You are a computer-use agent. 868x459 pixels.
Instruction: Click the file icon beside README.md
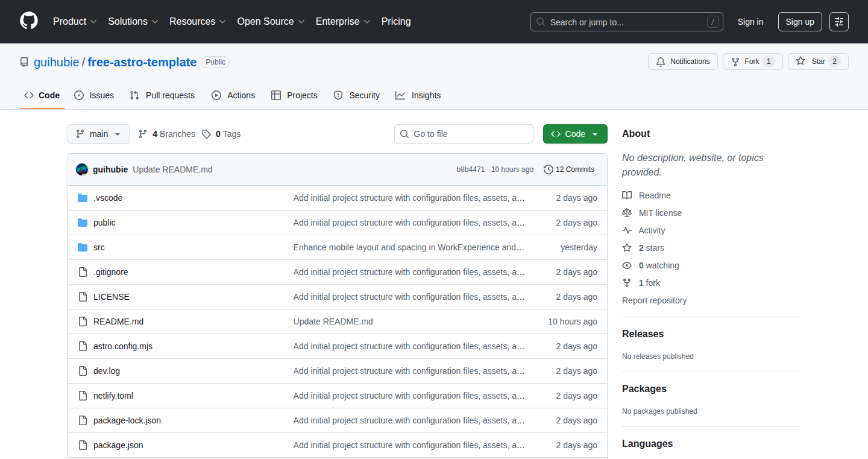click(x=83, y=321)
